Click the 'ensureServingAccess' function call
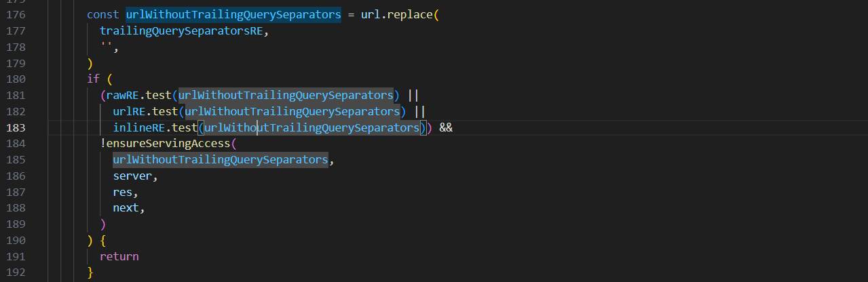This screenshot has width=868, height=282. 168,144
